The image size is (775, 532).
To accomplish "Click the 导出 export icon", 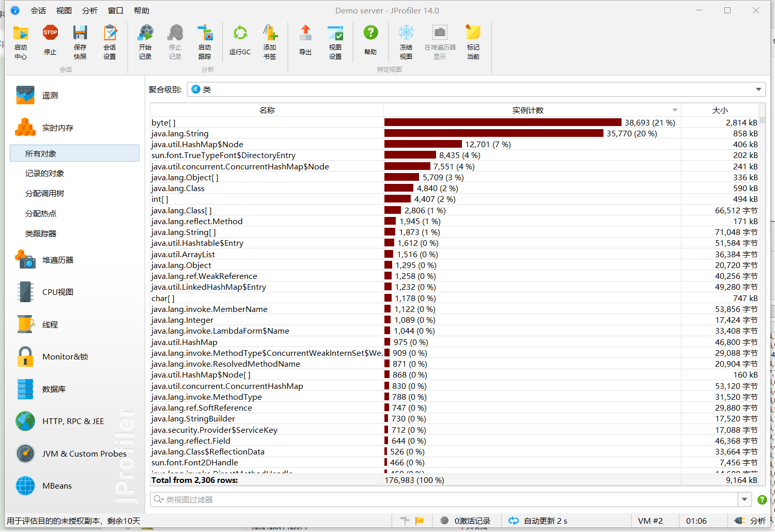I will [x=305, y=33].
